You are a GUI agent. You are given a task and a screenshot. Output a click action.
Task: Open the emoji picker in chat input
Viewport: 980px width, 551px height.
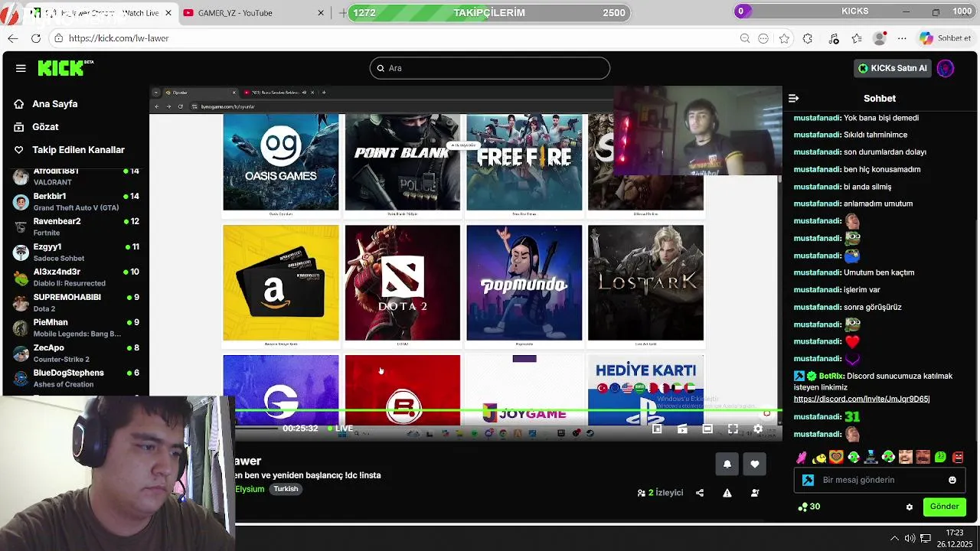(x=952, y=480)
